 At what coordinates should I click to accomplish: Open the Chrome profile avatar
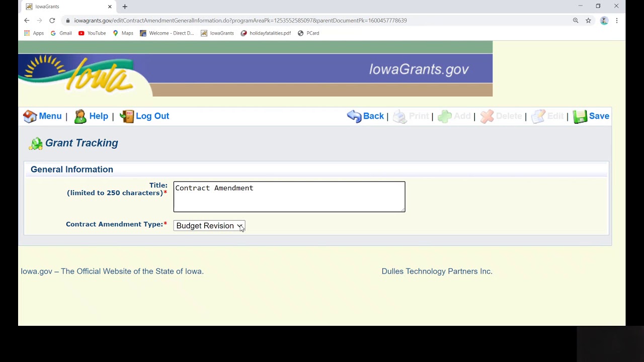[x=604, y=21]
